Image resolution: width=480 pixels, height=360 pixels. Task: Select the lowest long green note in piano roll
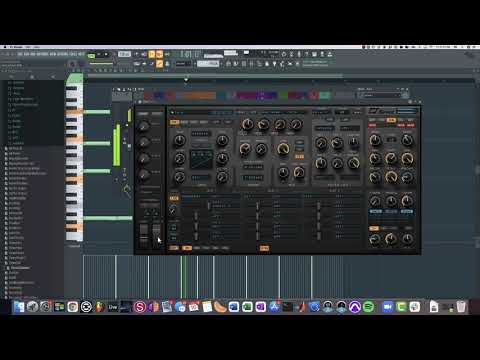point(108,218)
